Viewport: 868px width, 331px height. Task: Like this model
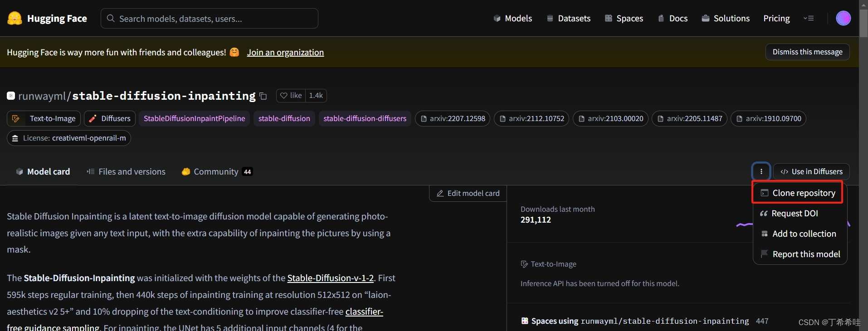[x=291, y=95]
